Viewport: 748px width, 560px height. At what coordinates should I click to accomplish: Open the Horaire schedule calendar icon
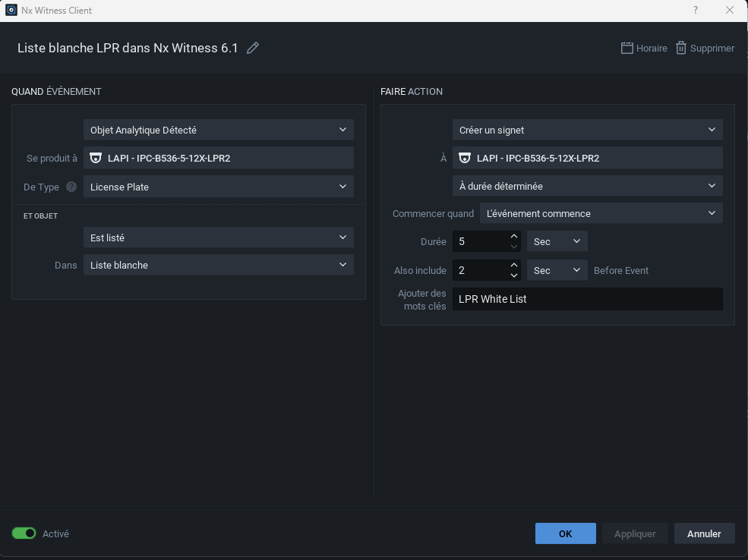(627, 48)
